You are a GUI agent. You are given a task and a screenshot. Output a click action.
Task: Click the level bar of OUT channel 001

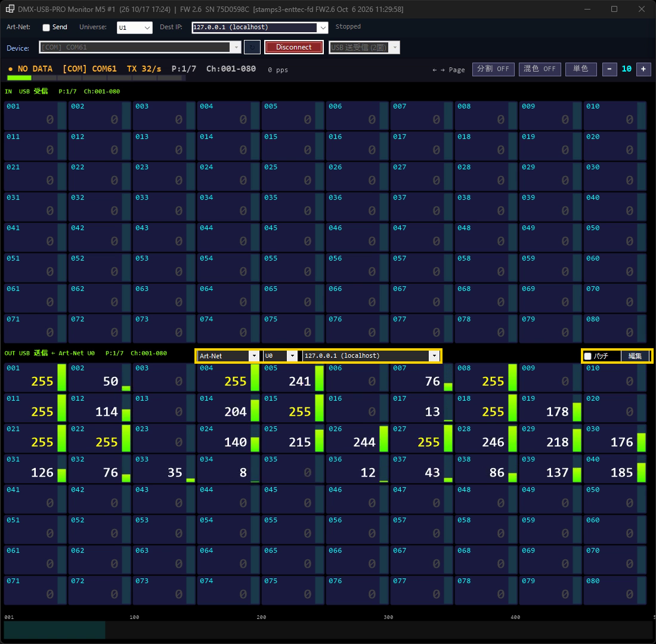pyautogui.click(x=61, y=377)
